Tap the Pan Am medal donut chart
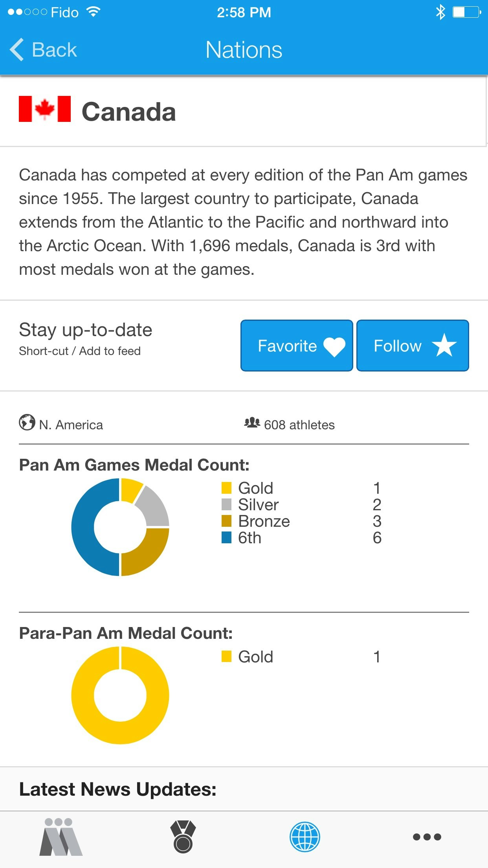The height and width of the screenshot is (868, 488). 120,527
